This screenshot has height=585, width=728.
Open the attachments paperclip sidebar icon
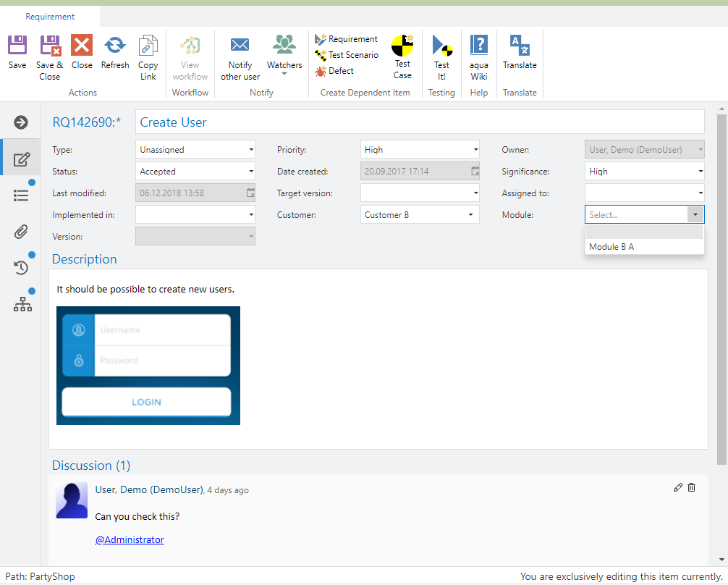(x=22, y=232)
